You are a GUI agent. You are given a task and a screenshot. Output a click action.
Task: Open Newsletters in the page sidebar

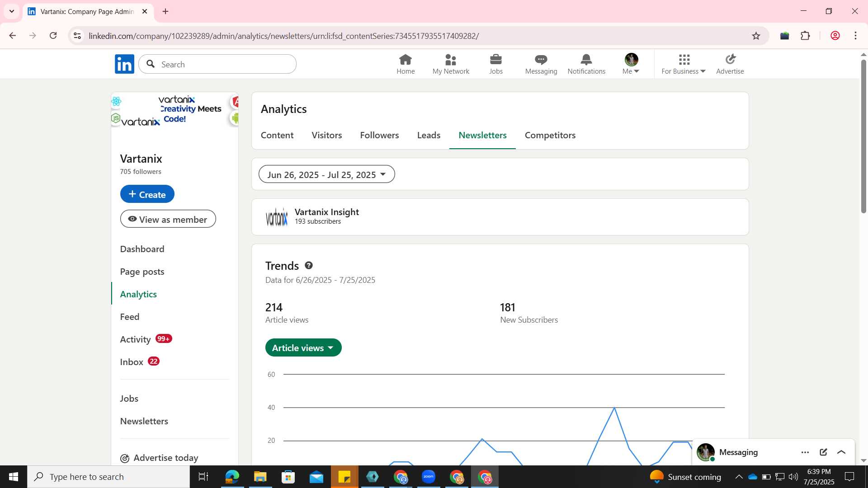[144, 421]
